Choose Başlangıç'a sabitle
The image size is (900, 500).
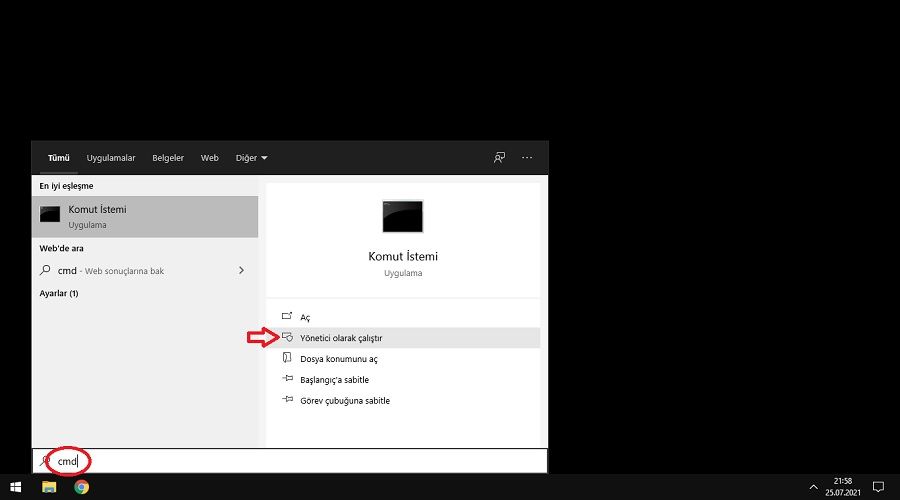[403, 379]
